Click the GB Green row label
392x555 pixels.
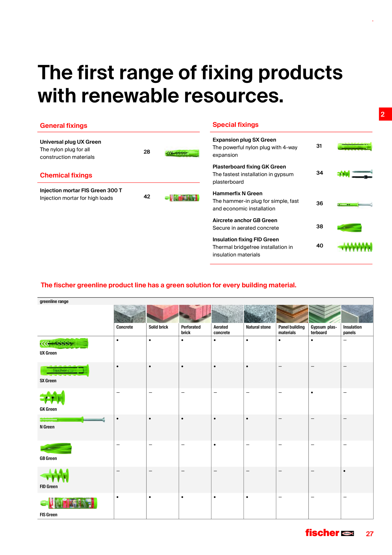click(x=48, y=458)
